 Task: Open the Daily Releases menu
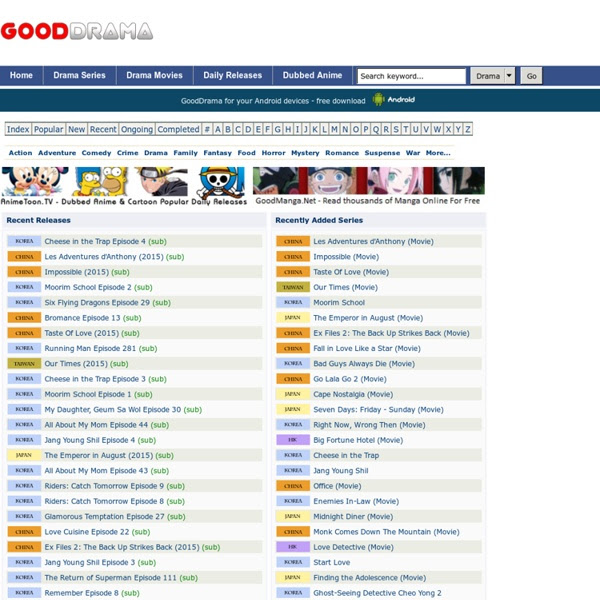point(233,75)
